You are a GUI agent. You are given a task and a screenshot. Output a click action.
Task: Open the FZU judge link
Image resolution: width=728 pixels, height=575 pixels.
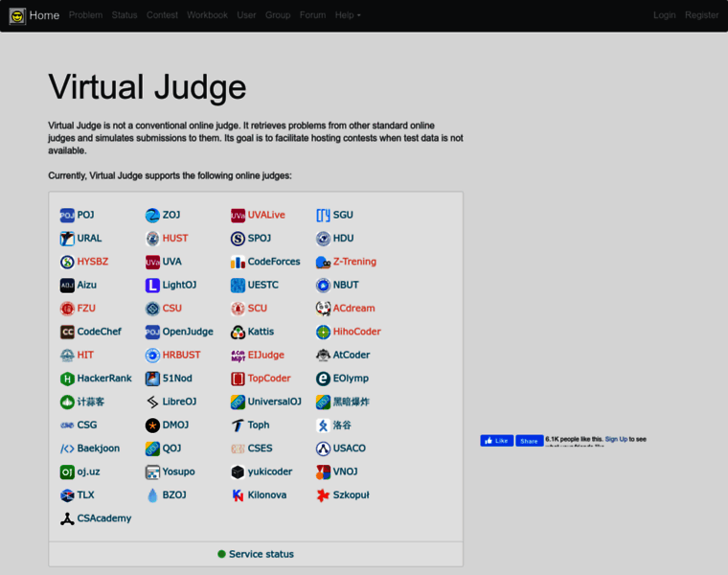pyautogui.click(x=86, y=309)
